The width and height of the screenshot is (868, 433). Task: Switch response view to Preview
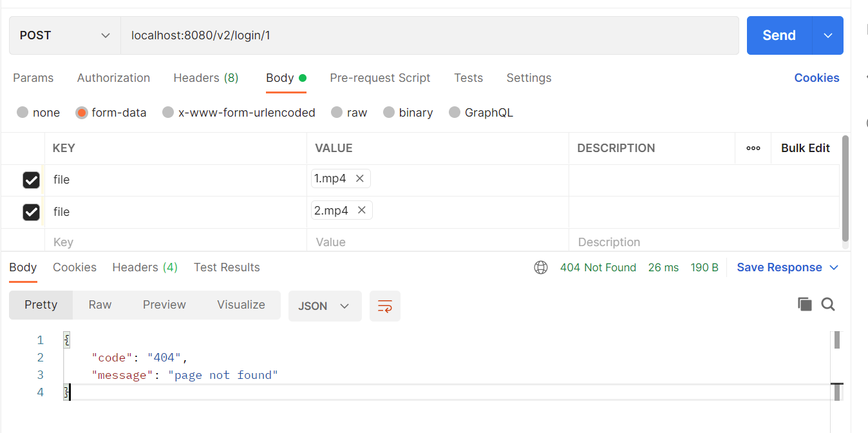[x=164, y=305]
